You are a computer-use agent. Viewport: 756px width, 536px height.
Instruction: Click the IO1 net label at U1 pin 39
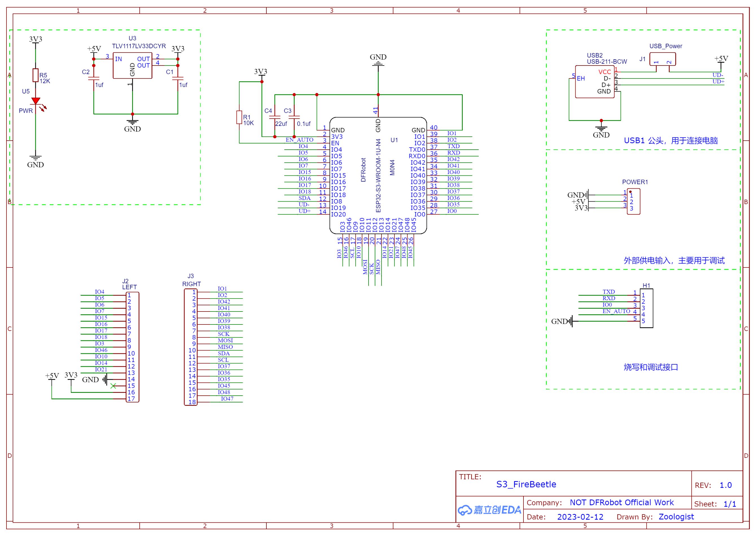(452, 133)
